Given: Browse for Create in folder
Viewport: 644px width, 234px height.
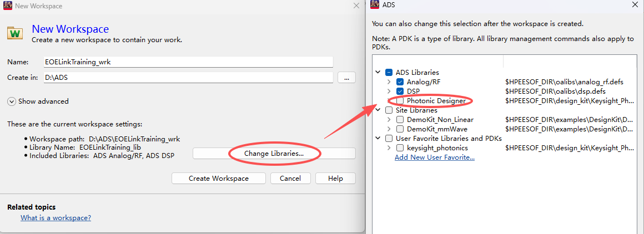Looking at the screenshot, I should click(x=346, y=78).
